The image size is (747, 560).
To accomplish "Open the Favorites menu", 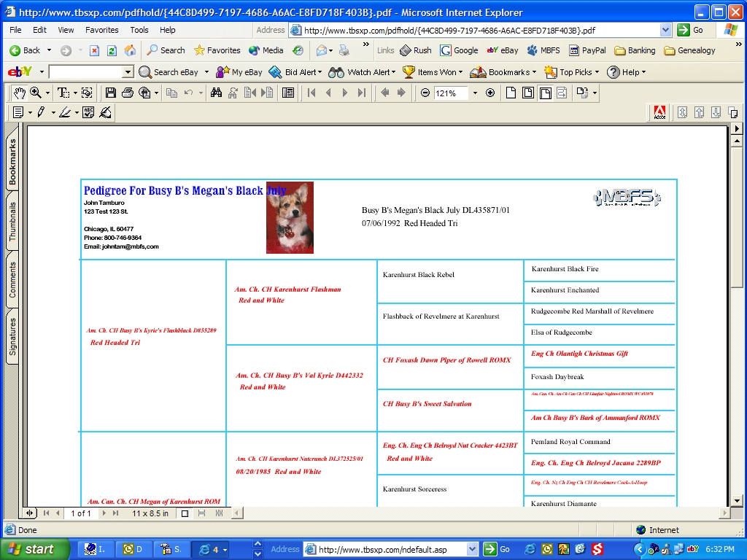I will (101, 30).
